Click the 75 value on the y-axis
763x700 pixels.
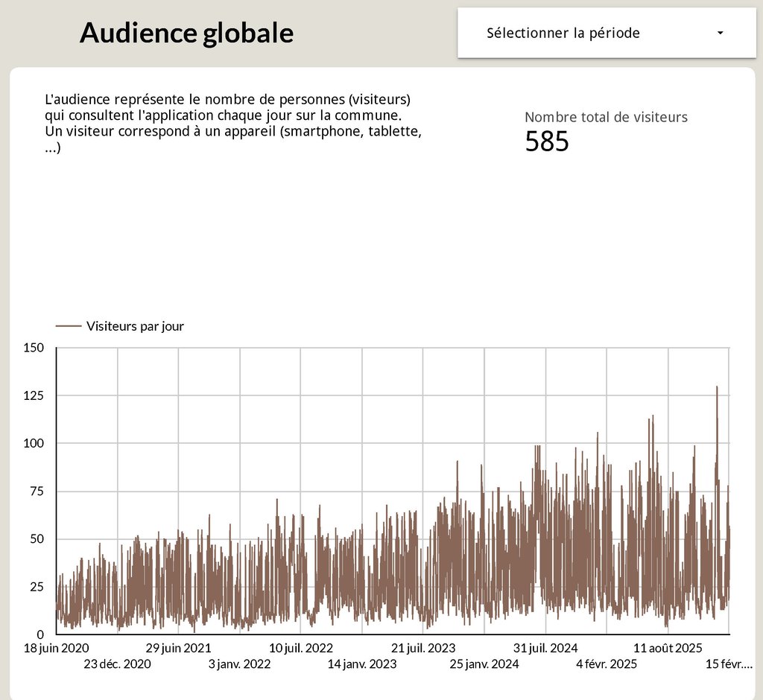coord(37,491)
